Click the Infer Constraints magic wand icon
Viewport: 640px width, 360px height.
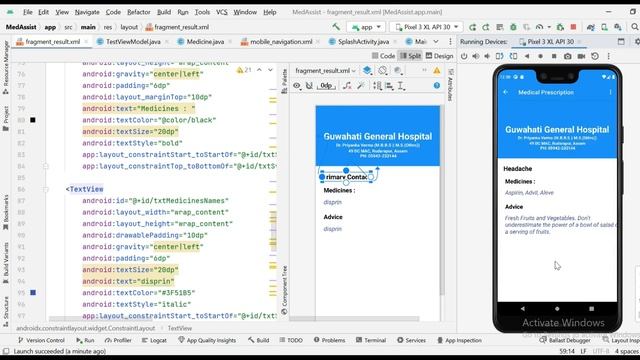[361, 86]
